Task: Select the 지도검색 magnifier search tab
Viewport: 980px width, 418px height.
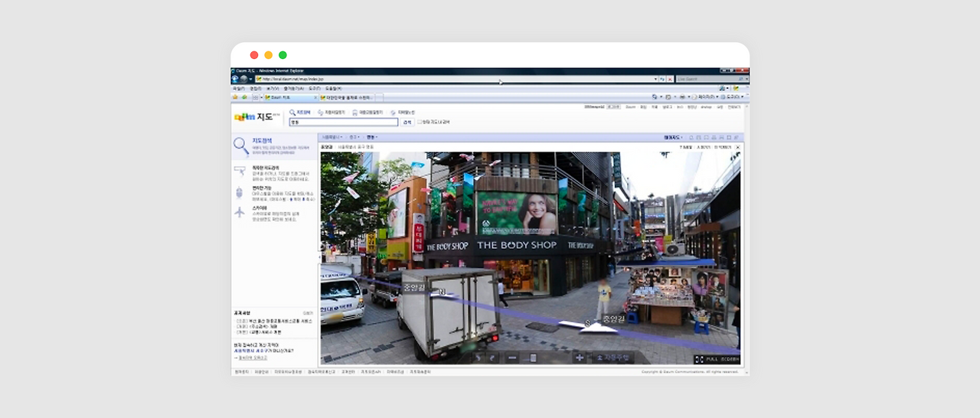Action: tap(299, 112)
